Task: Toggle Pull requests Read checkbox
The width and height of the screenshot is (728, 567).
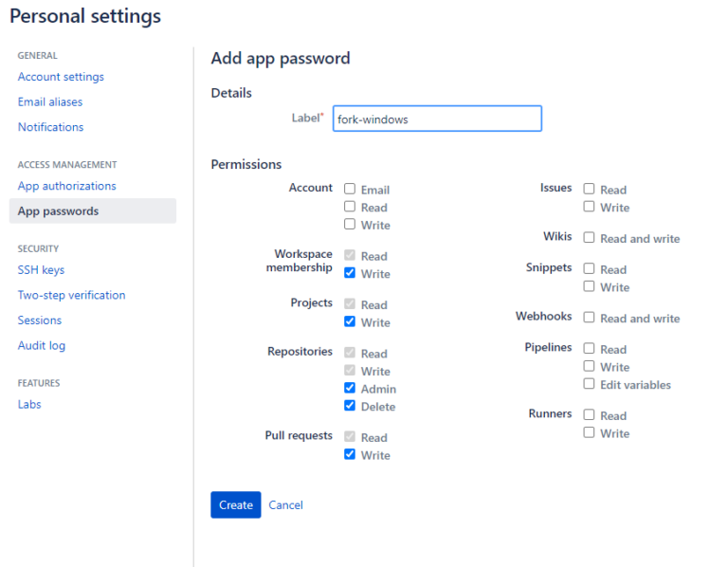Action: [x=350, y=436]
